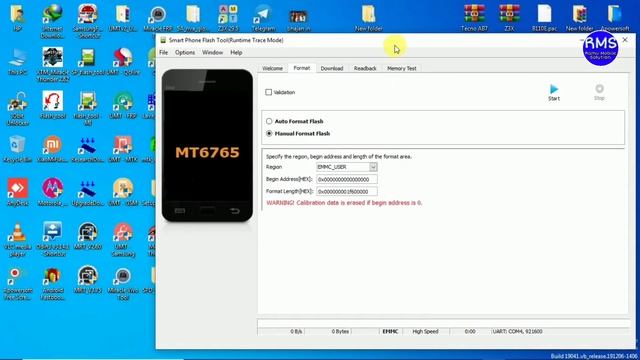The width and height of the screenshot is (640, 360).
Task: Open the HP user folder icon
Action: point(17,18)
